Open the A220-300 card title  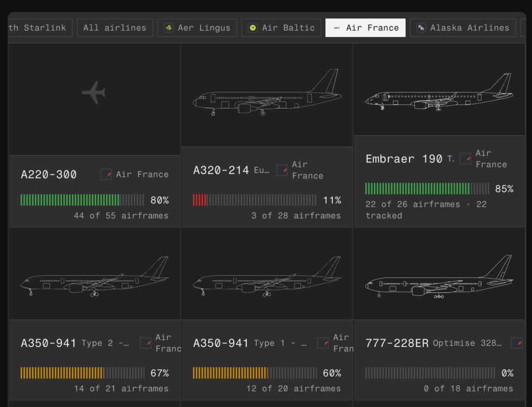pyautogui.click(x=49, y=174)
